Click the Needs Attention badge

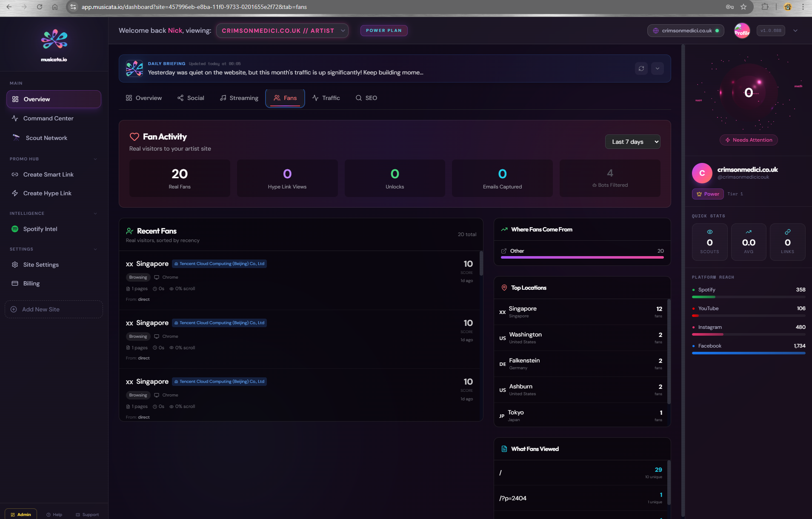(x=749, y=140)
